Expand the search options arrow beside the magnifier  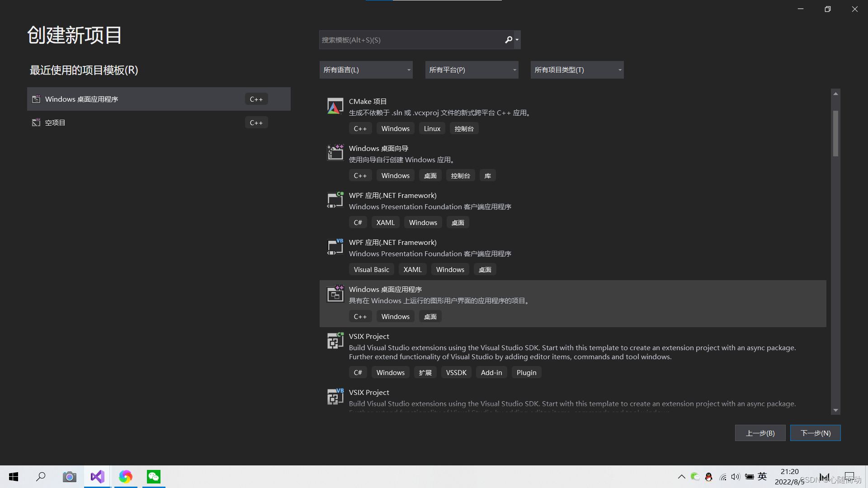pyautogui.click(x=517, y=40)
